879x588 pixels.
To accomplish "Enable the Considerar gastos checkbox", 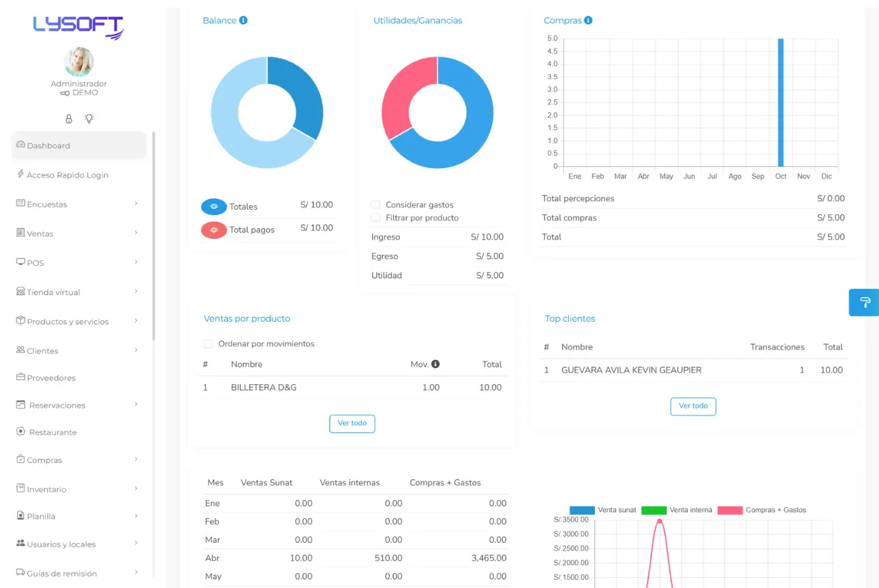I will point(376,204).
